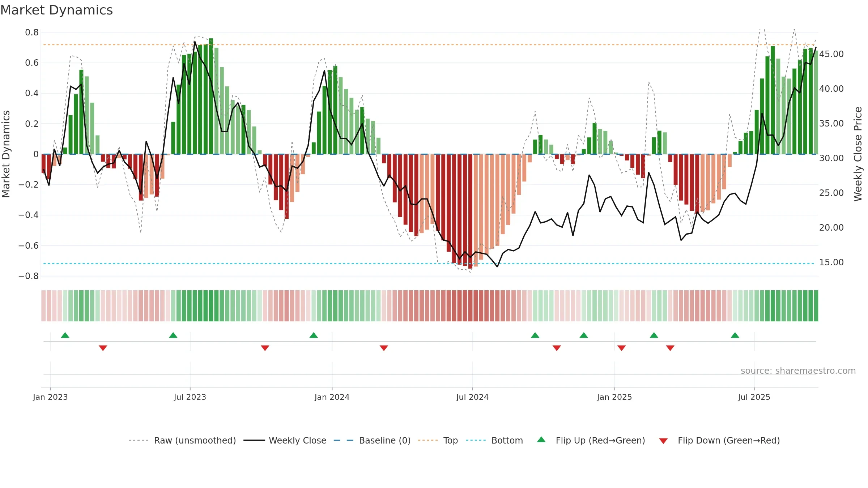Click the Flip Down triangle marker in March 2024
The height and width of the screenshot is (488, 868).
[x=384, y=348]
